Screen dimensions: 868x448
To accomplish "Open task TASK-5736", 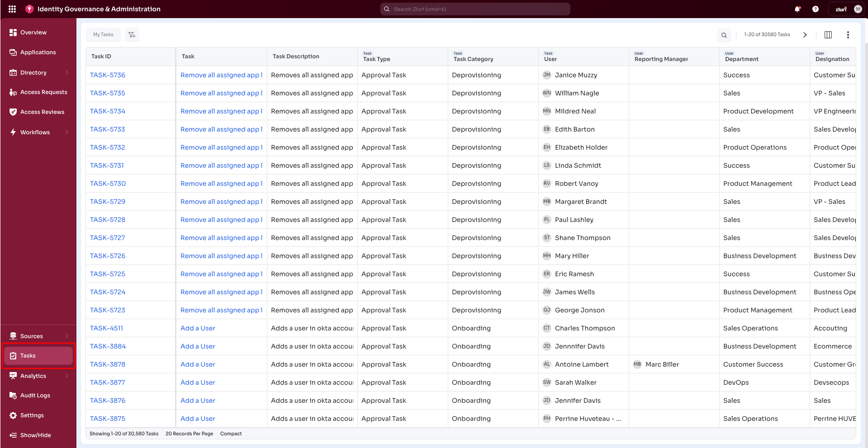I will (108, 75).
